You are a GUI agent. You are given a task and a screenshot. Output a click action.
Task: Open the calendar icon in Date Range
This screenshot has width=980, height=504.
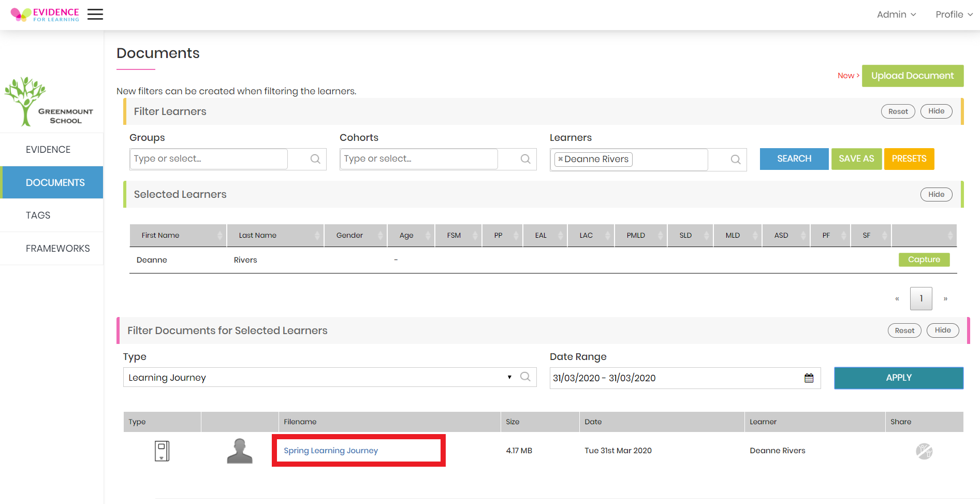coord(808,378)
